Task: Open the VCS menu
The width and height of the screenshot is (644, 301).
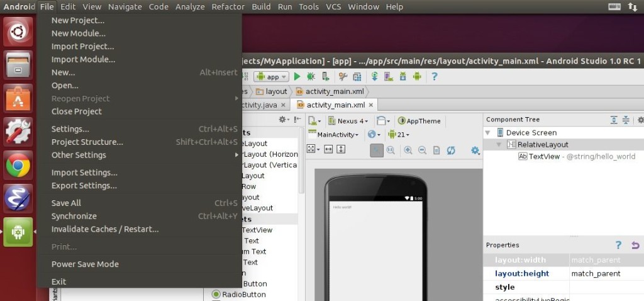Action: pos(333,6)
